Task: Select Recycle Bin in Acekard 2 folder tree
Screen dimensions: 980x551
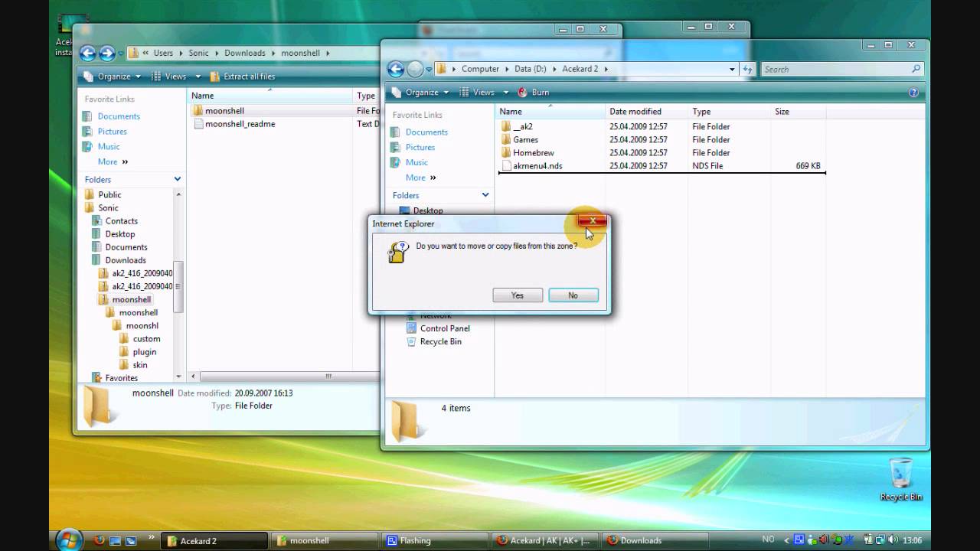Action: tap(440, 342)
